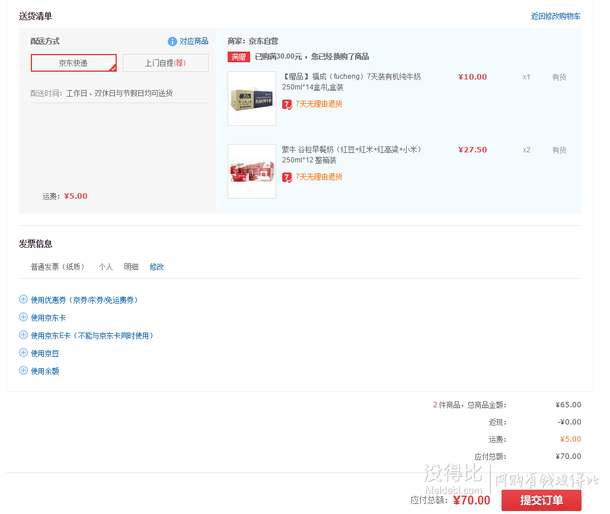Click the ¥70.00 amount beside submit button
610x514 pixels.
pyautogui.click(x=472, y=500)
